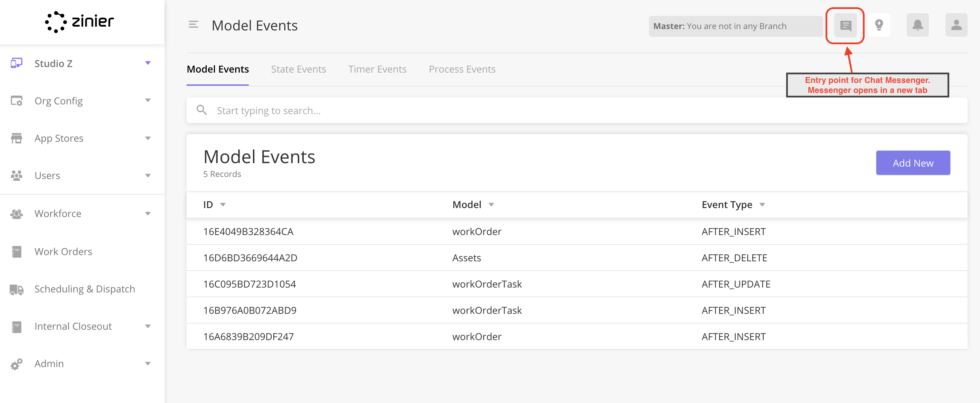Open the Model column sort dropdown
Screen dimensions: 980x403
(x=491, y=205)
